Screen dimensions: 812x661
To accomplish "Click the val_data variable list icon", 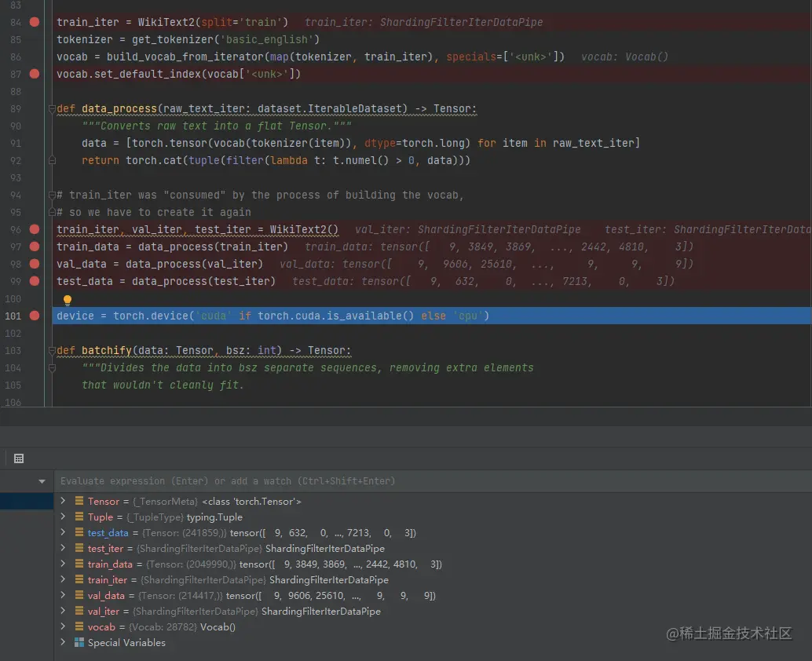I will (79, 595).
